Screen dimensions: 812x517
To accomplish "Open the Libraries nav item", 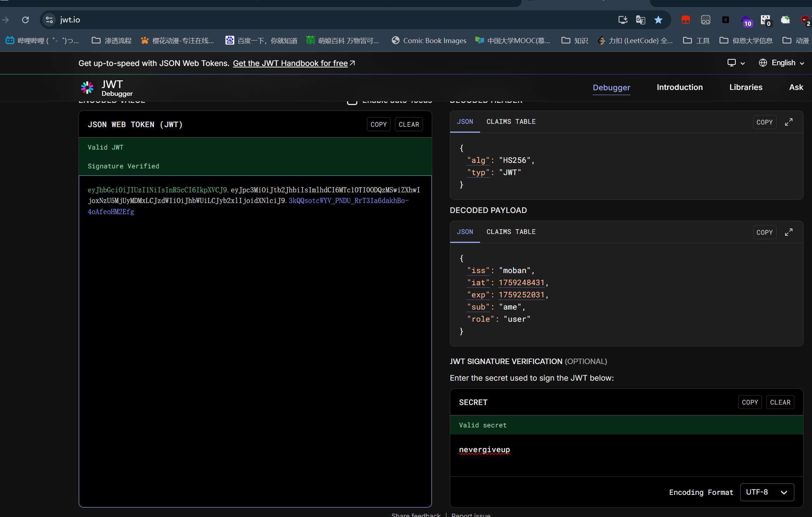I will coord(746,87).
